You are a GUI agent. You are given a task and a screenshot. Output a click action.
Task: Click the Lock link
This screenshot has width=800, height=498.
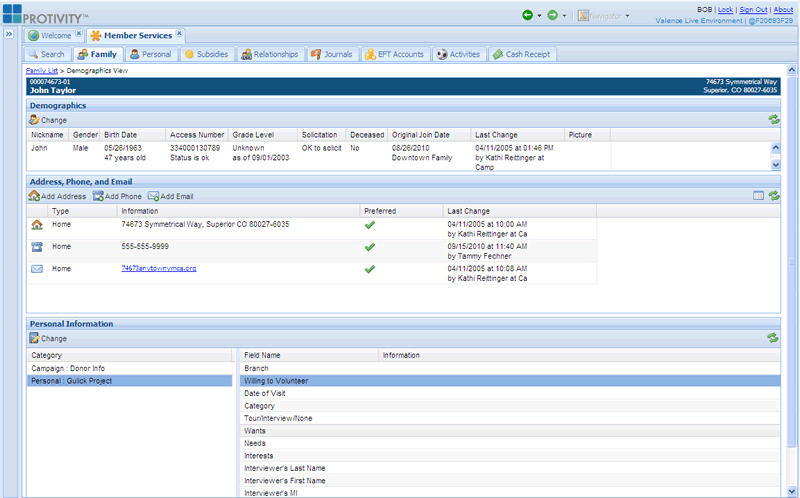(x=725, y=10)
